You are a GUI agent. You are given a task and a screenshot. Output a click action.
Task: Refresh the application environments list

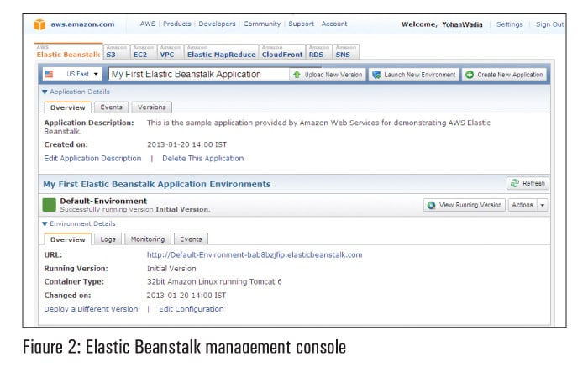pos(528,183)
